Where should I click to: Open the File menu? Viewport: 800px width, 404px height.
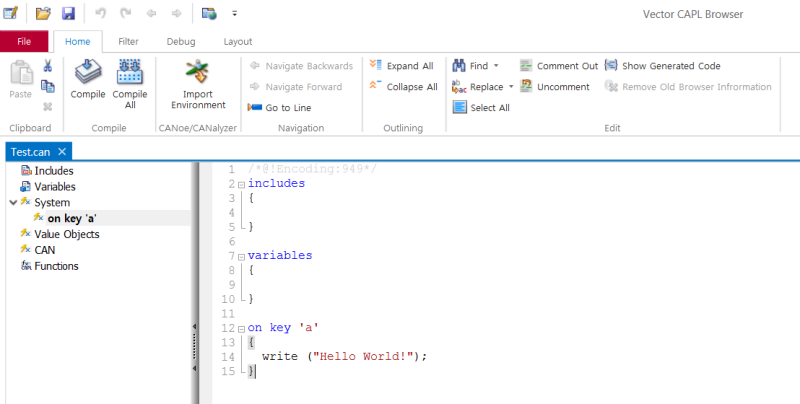(24, 41)
